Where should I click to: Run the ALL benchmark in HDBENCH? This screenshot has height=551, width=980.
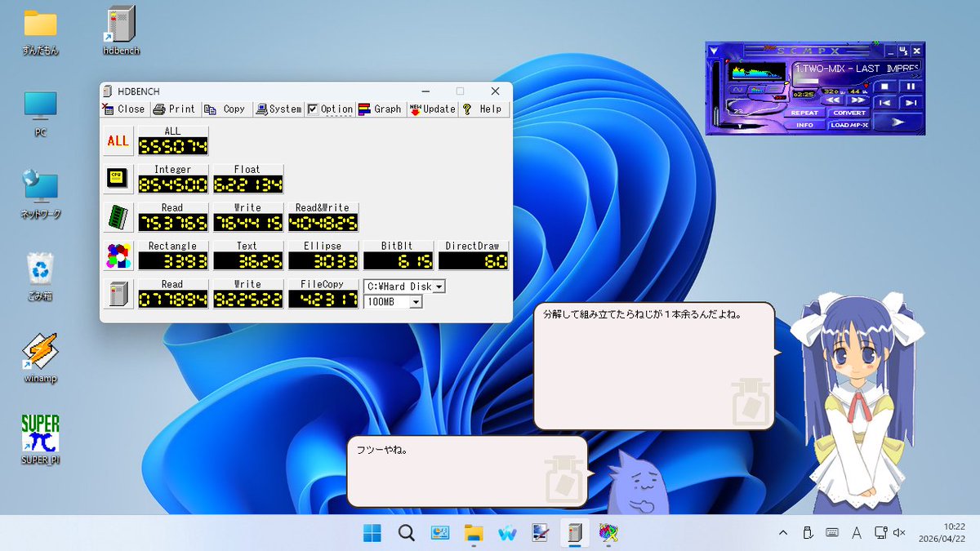tap(118, 140)
